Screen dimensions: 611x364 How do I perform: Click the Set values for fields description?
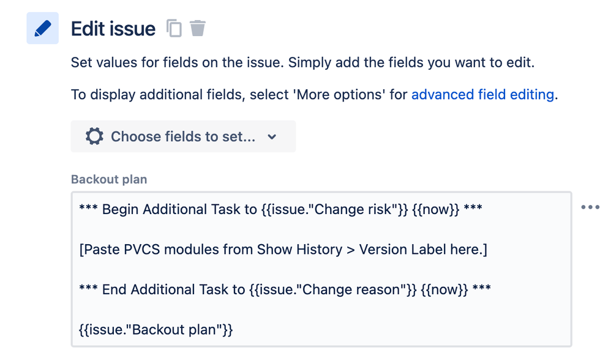point(303,62)
